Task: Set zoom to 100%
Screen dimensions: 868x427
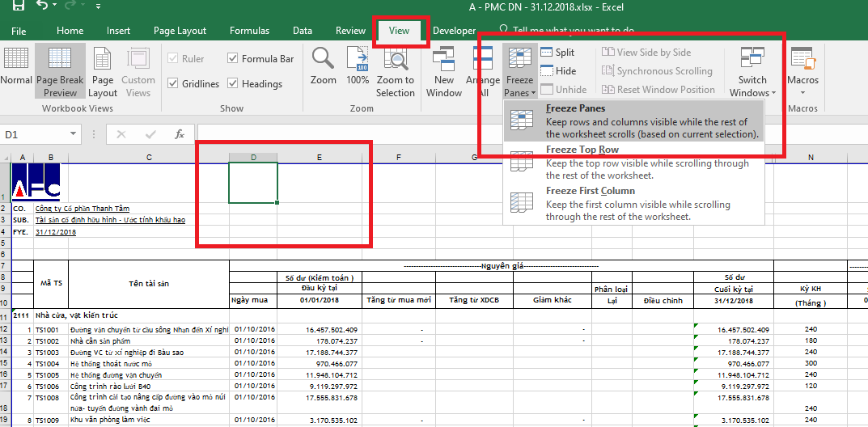Action: click(x=358, y=66)
